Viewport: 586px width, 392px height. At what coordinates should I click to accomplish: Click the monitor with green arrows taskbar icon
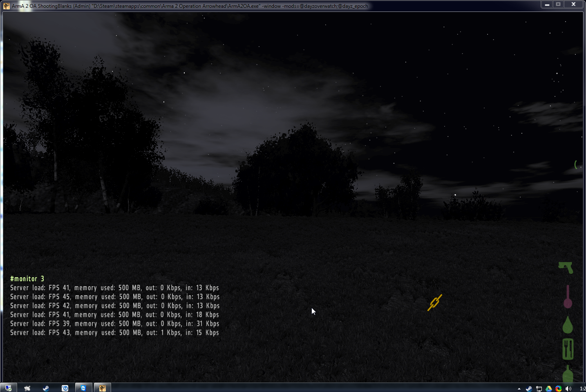click(8, 388)
